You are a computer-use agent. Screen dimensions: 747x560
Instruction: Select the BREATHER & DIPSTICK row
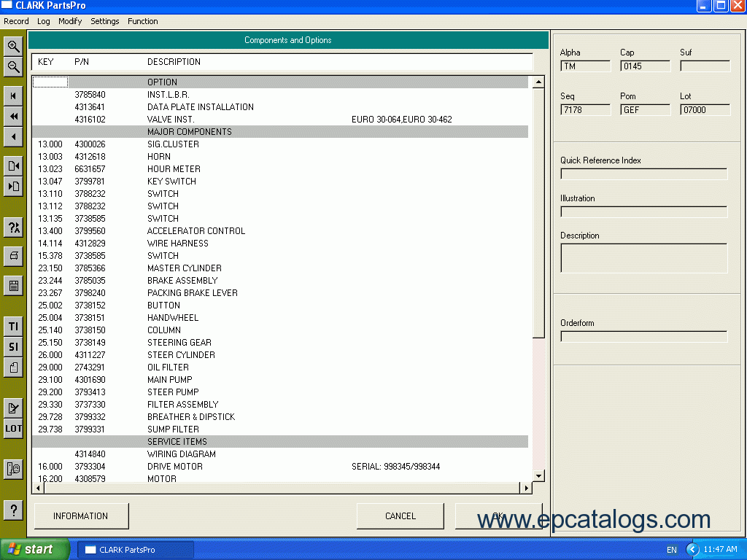pyautogui.click(x=280, y=416)
